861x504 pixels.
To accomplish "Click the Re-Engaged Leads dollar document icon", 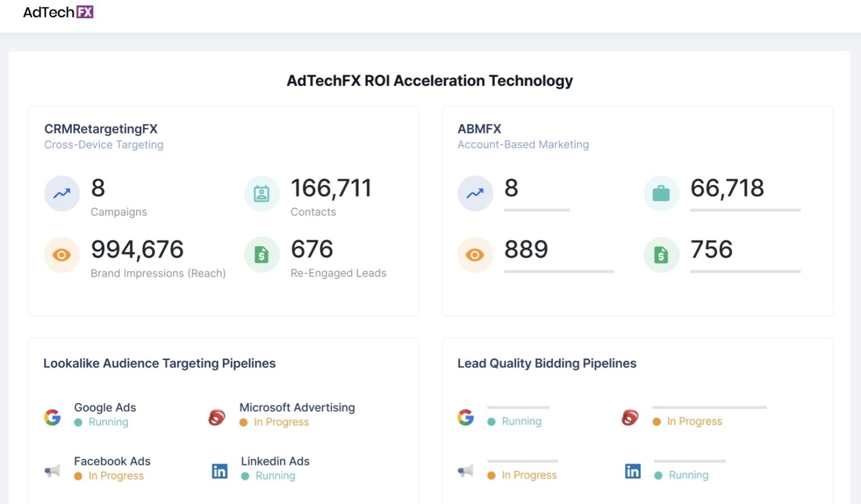I will click(262, 255).
